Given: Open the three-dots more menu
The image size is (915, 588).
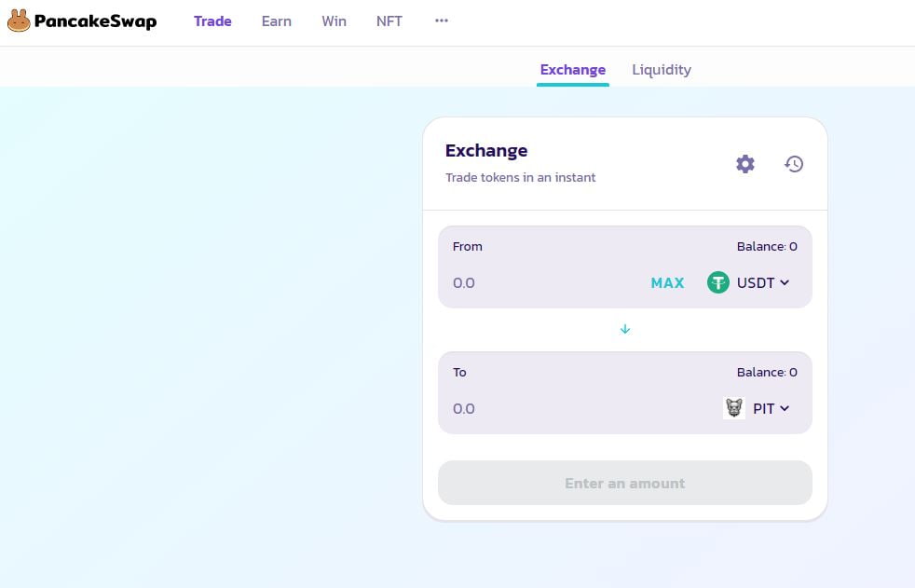Looking at the screenshot, I should click(442, 21).
